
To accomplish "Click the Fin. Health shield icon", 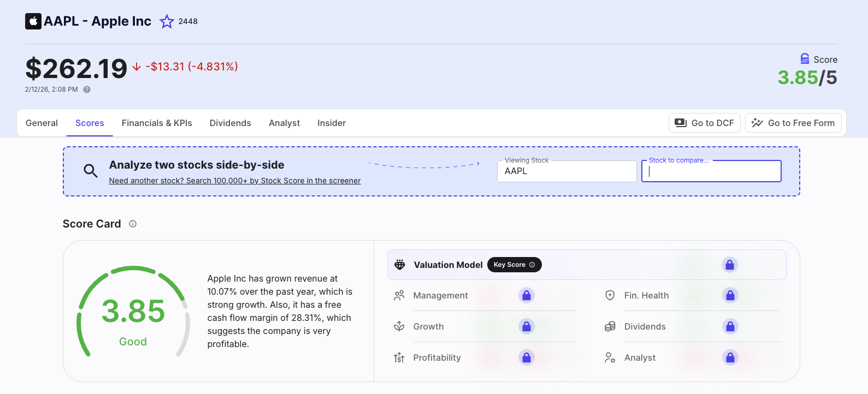I will click(x=610, y=295).
